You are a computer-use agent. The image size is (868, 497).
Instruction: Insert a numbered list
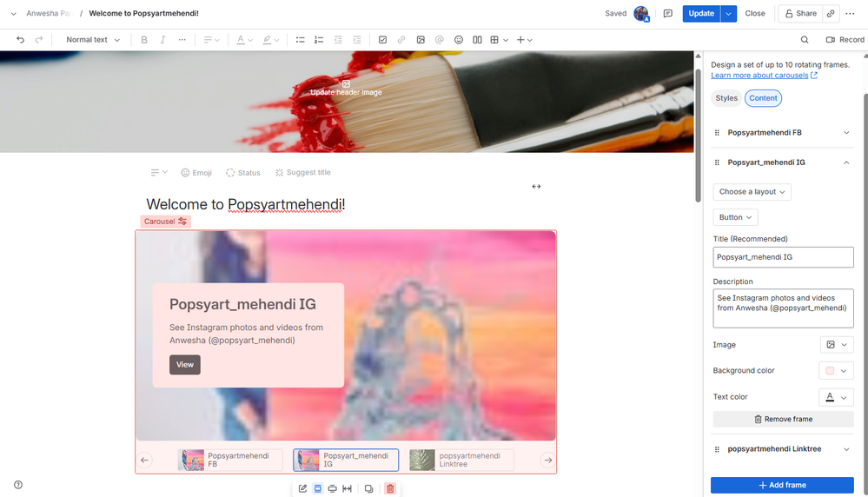[x=319, y=40]
